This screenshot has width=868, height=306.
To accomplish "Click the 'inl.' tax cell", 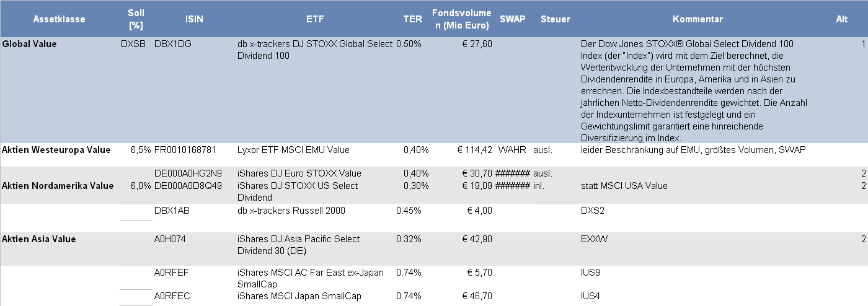I will click(x=539, y=186).
